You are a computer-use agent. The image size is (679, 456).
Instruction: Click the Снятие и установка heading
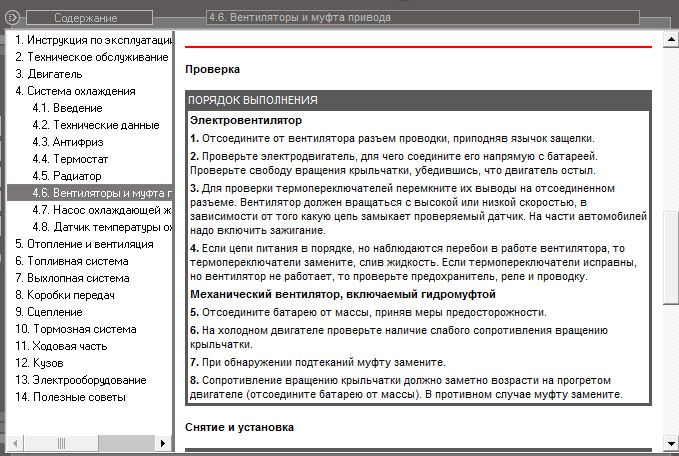tap(239, 427)
